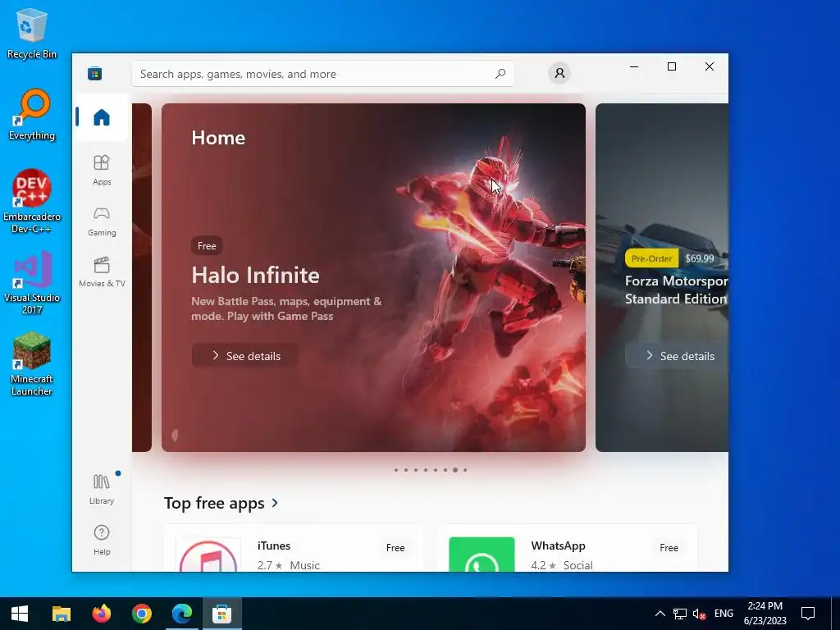Click the Microsoft Store logo icon
The image size is (840, 630).
(95, 73)
